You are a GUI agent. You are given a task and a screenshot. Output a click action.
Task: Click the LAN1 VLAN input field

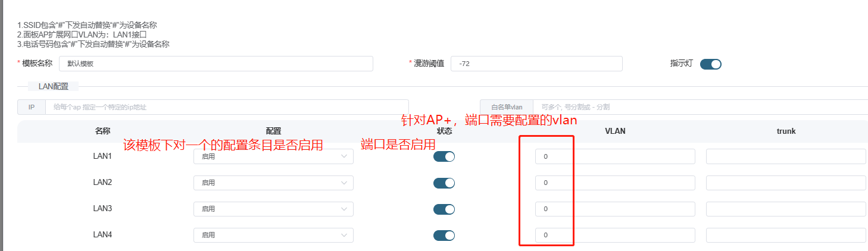(x=614, y=156)
